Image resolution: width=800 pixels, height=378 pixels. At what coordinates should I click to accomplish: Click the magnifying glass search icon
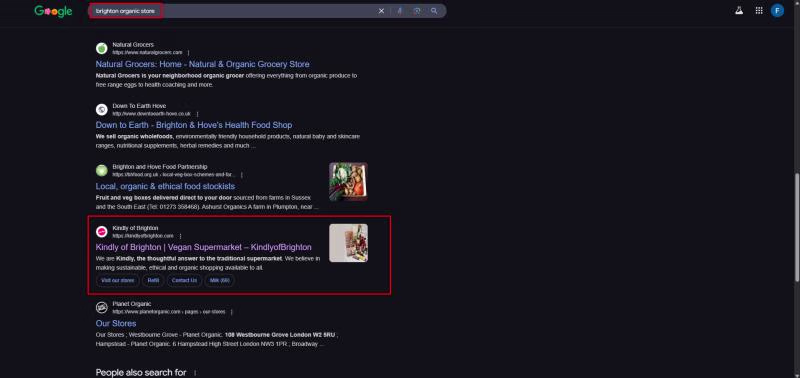[434, 11]
